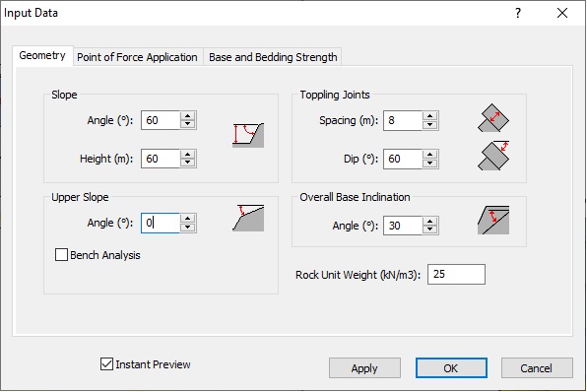Decrease the Upper Slope Angle spinner
The width and height of the screenshot is (587, 392).
(187, 228)
